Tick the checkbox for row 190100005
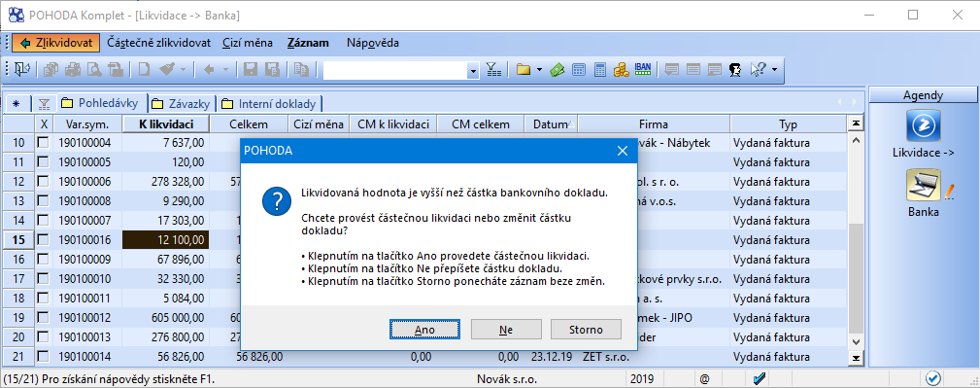 click(x=43, y=162)
